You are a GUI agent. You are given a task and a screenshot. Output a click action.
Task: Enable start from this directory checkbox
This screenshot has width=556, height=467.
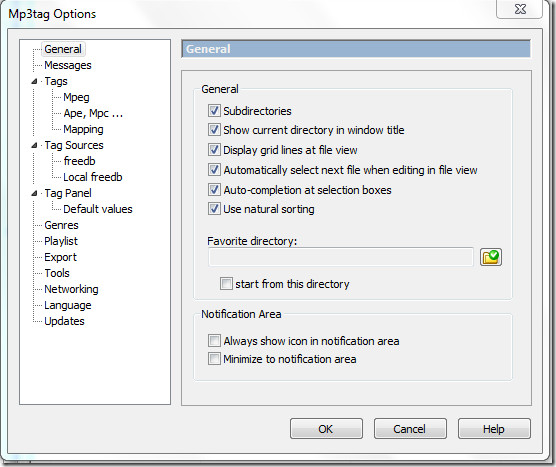226,284
